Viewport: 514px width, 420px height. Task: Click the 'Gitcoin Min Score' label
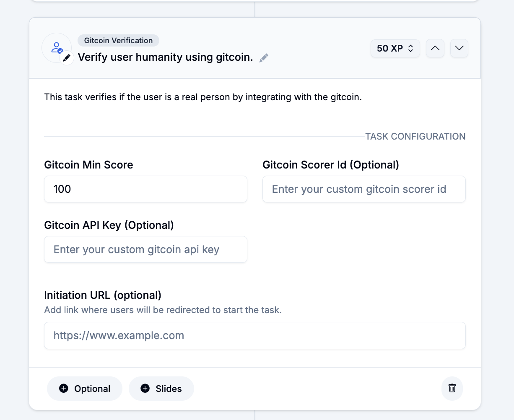[88, 165]
